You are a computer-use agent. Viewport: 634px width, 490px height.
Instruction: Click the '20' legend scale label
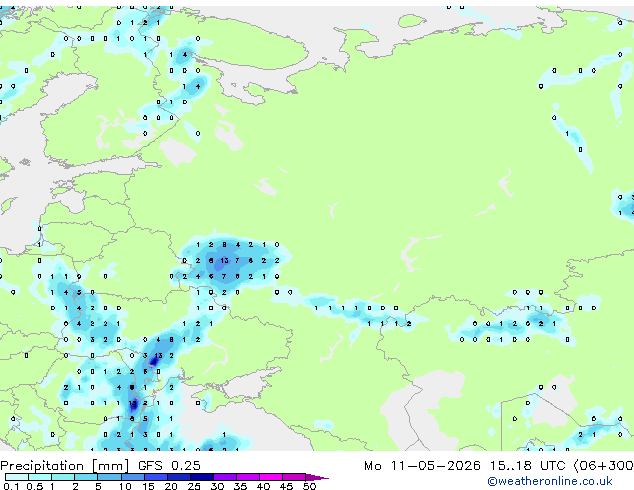tap(171, 486)
